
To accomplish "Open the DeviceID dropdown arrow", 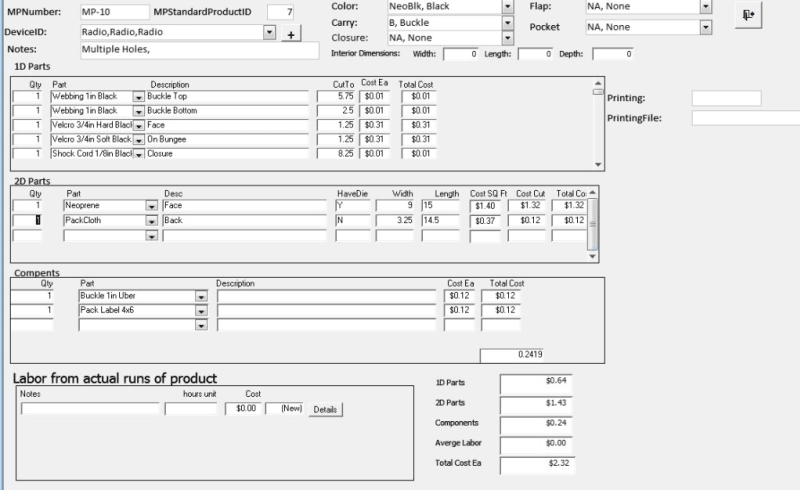I will [x=269, y=32].
